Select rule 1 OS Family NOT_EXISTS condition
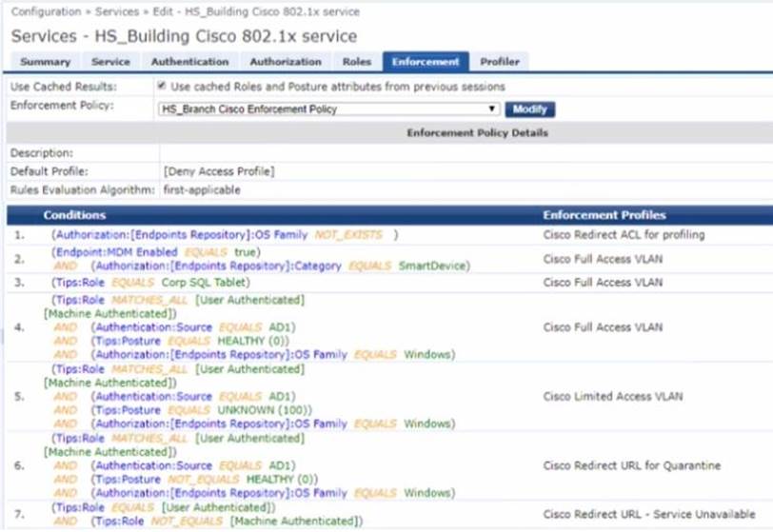This screenshot has width=773, height=532. coord(225,235)
